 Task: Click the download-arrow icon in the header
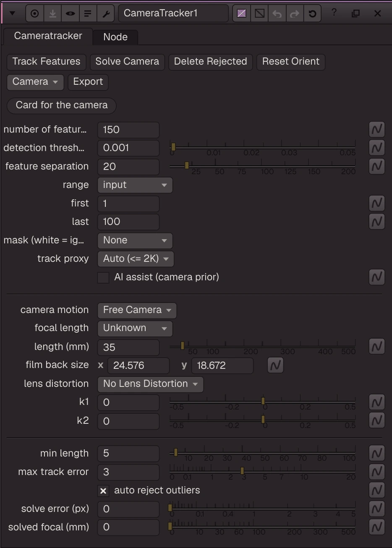click(x=52, y=13)
